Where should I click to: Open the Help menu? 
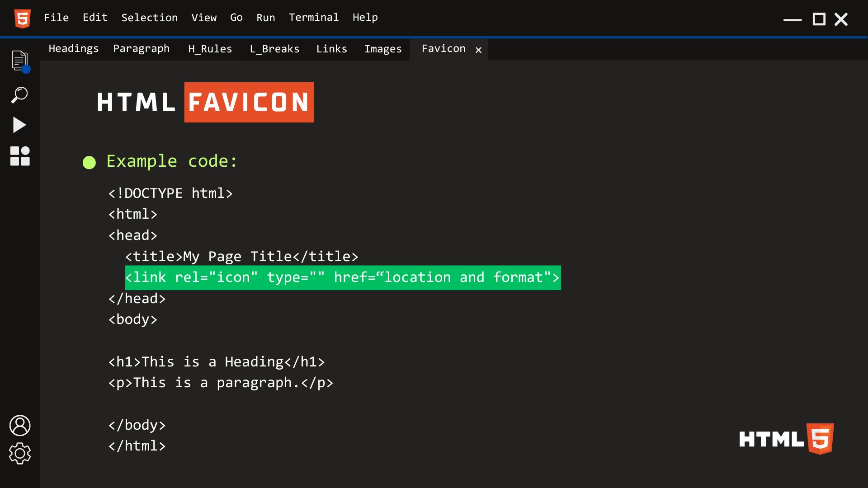365,18
